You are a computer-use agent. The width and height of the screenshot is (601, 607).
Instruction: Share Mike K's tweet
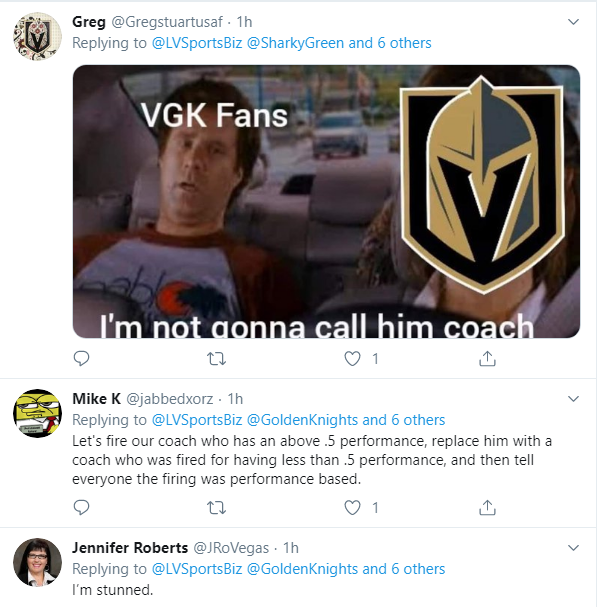point(488,507)
